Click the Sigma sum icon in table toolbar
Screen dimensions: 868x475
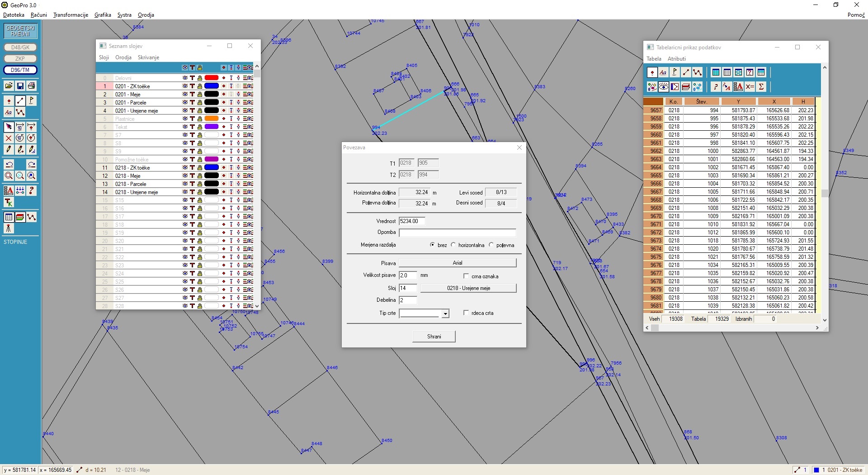(x=761, y=86)
